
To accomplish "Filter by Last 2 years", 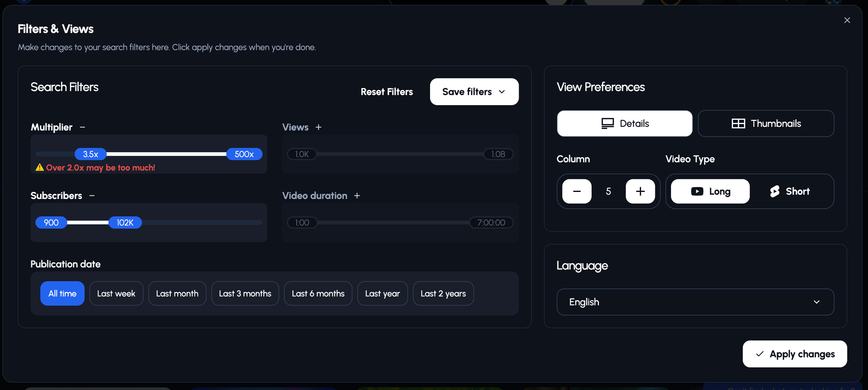I will click(443, 294).
